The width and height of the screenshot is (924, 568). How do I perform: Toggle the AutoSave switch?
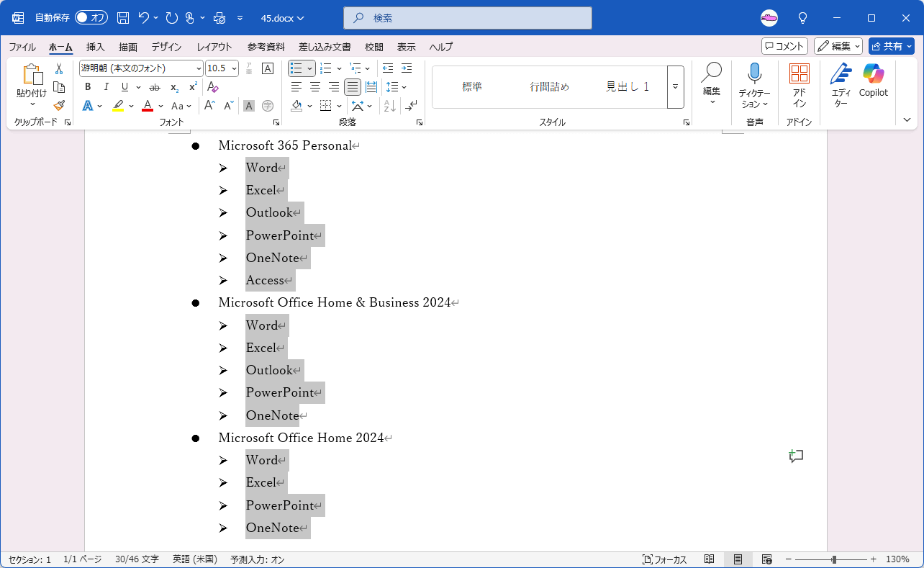[91, 18]
